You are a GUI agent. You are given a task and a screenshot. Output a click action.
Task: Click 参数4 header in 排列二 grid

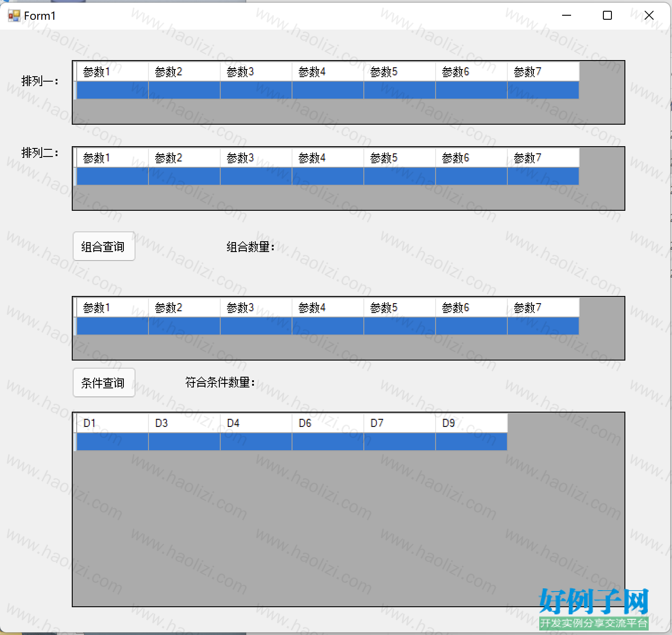click(x=328, y=158)
